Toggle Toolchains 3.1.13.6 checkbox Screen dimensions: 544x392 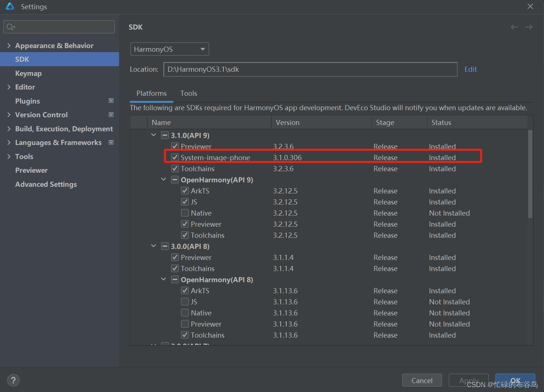185,335
